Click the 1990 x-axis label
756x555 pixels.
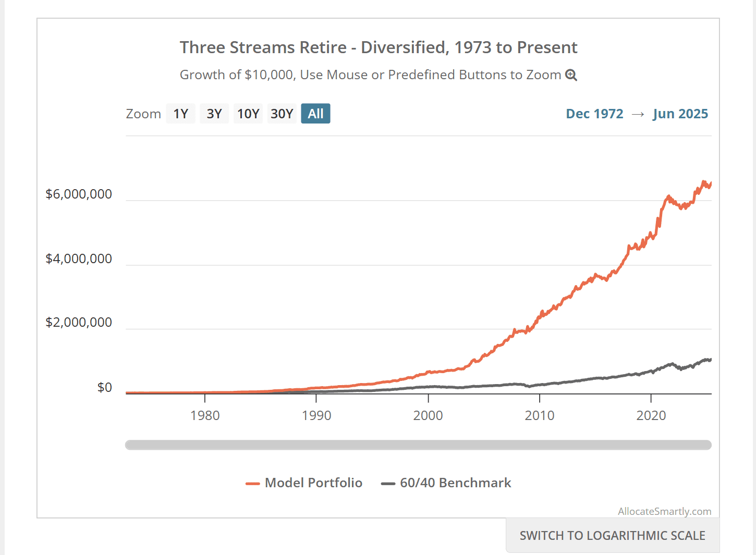(x=316, y=415)
